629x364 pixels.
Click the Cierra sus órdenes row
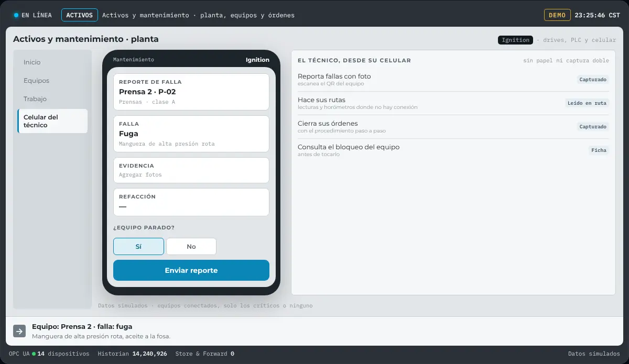453,127
